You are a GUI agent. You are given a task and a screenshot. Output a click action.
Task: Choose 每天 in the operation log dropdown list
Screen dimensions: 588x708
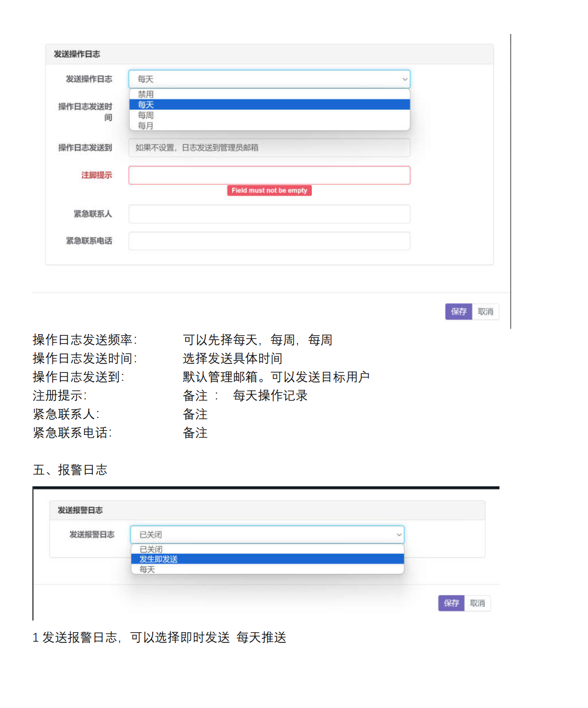coord(269,104)
